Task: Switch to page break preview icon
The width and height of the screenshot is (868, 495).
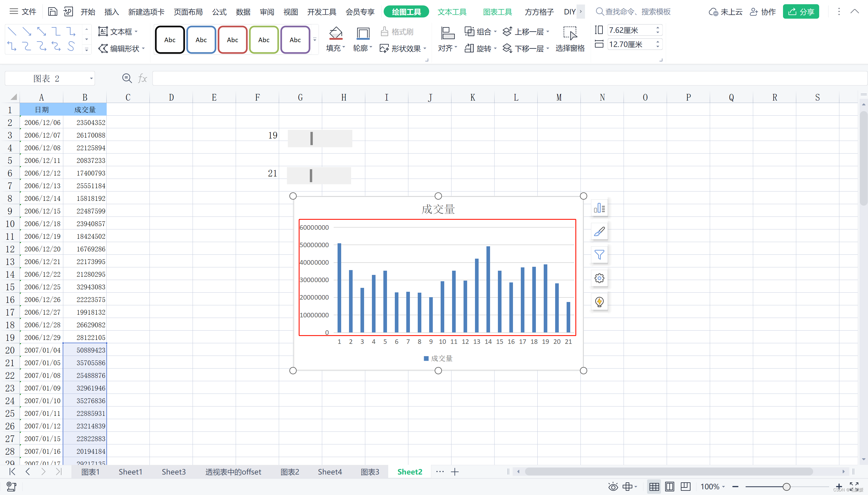Action: click(685, 487)
